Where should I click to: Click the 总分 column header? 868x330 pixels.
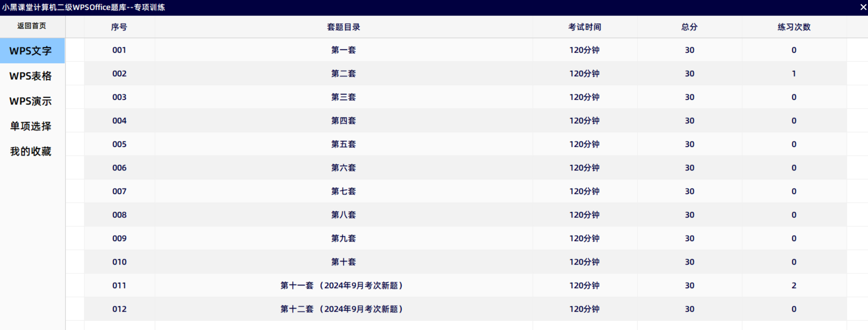tap(689, 27)
